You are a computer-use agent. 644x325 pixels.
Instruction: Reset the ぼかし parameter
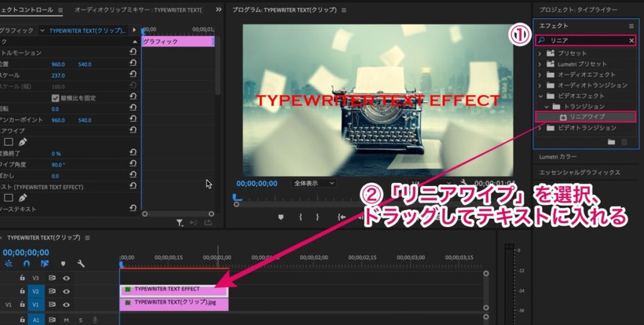(x=133, y=174)
